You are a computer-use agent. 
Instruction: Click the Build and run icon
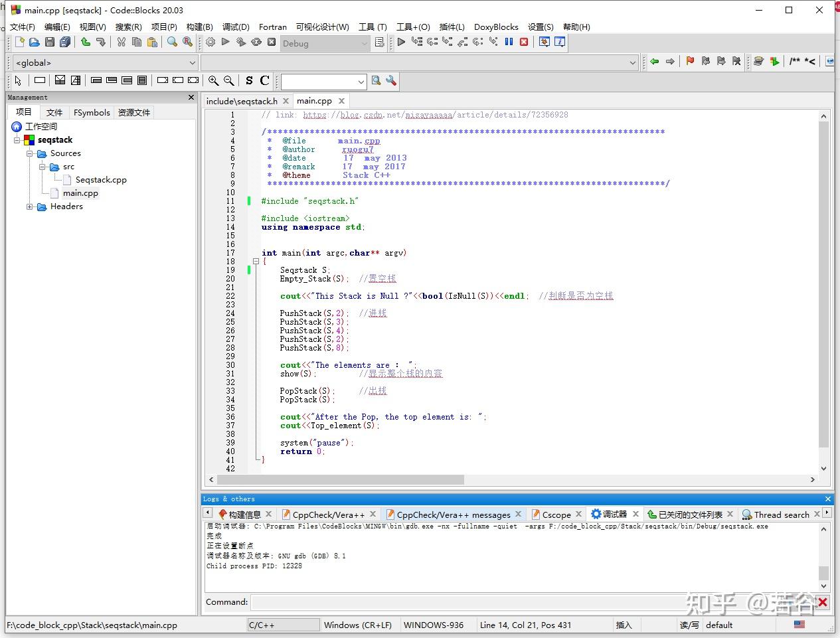(x=241, y=42)
